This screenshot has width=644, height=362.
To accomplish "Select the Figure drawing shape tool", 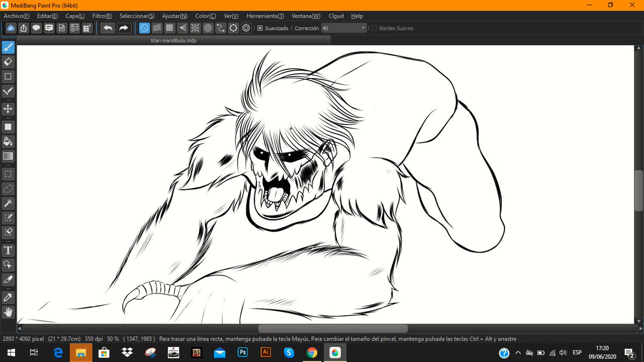I will (8, 76).
